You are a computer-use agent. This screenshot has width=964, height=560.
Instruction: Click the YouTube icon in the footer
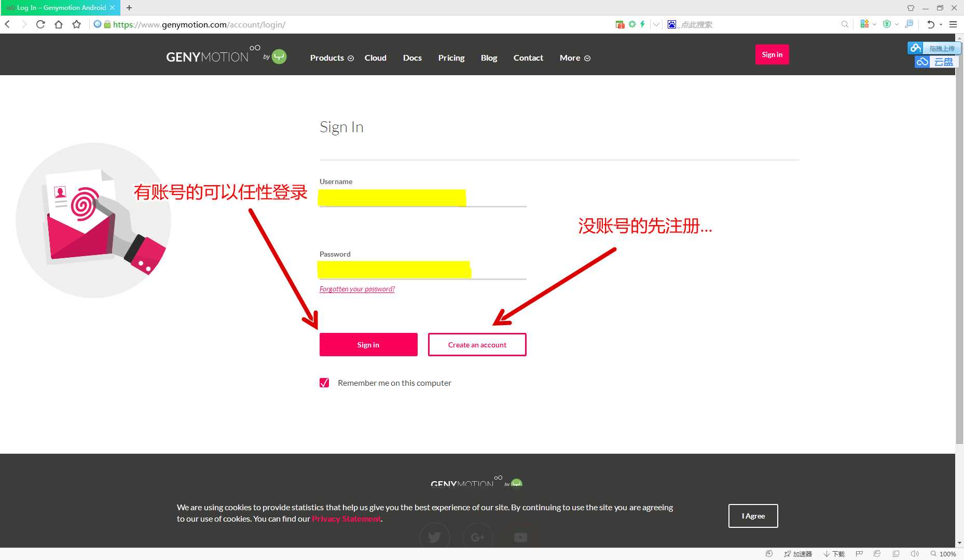[520, 537]
